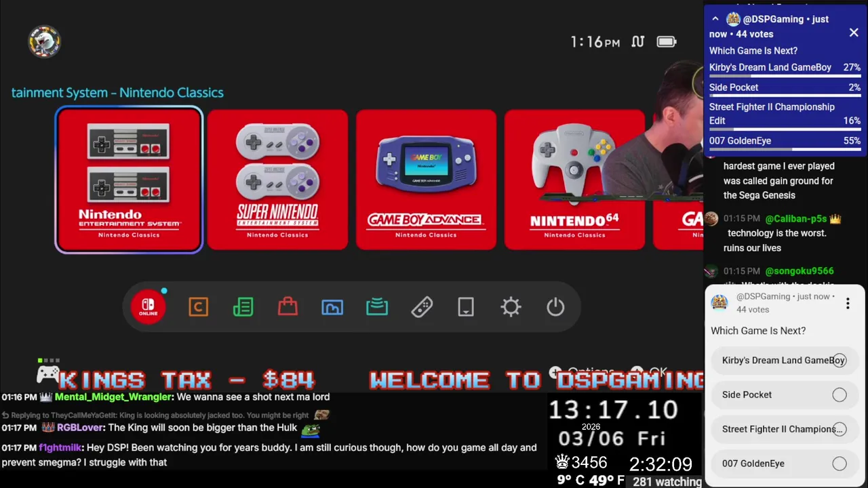Launch Super Nintendo Classics tile
868x488 pixels.
(x=277, y=180)
